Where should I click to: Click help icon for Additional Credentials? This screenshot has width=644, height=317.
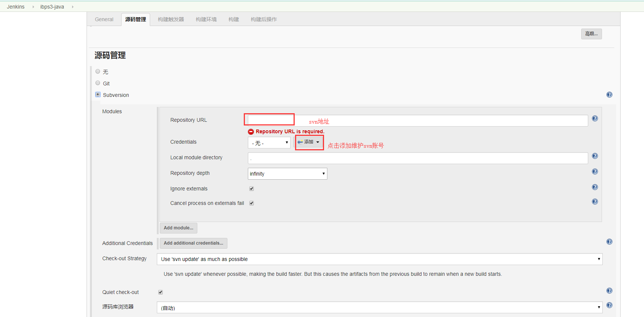[609, 242]
